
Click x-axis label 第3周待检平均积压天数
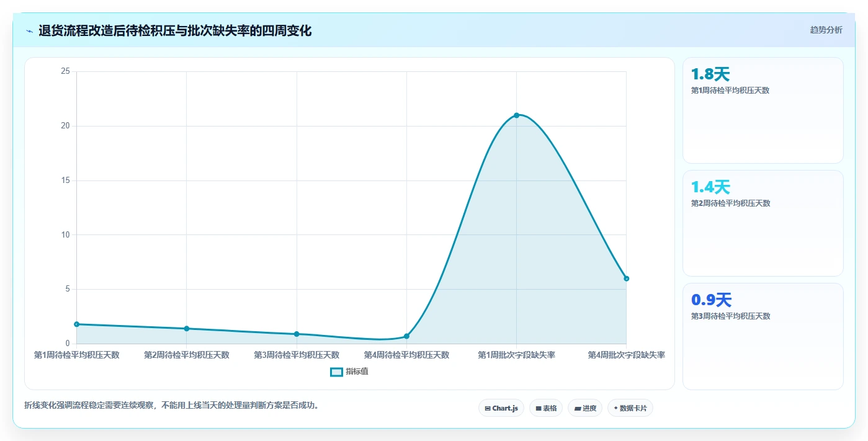297,355
